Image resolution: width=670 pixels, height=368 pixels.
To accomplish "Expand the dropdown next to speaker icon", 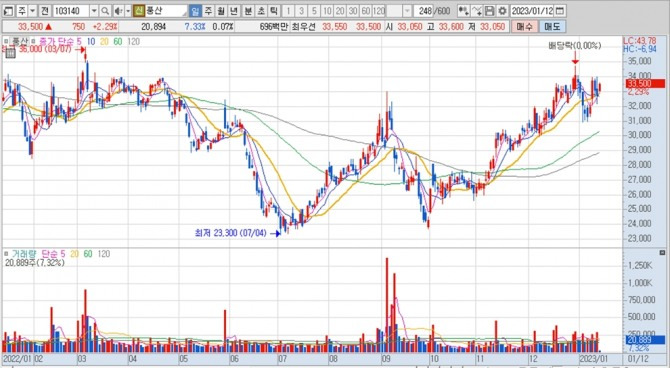I will click(128, 11).
